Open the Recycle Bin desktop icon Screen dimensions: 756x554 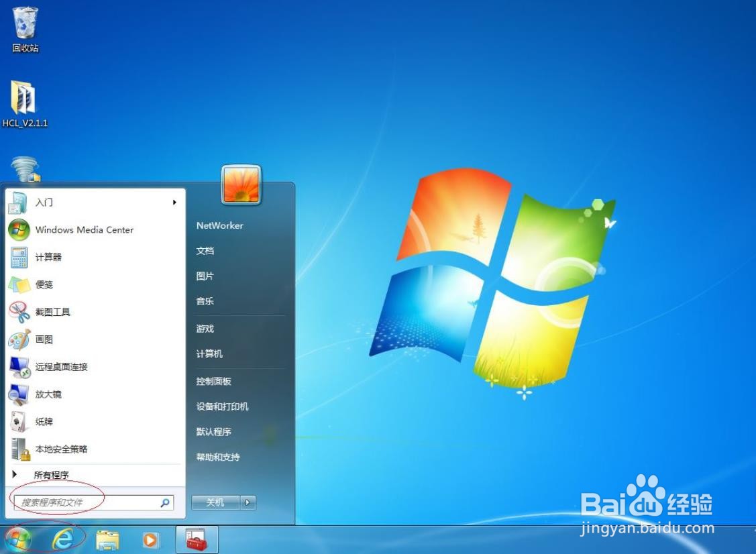[25, 23]
